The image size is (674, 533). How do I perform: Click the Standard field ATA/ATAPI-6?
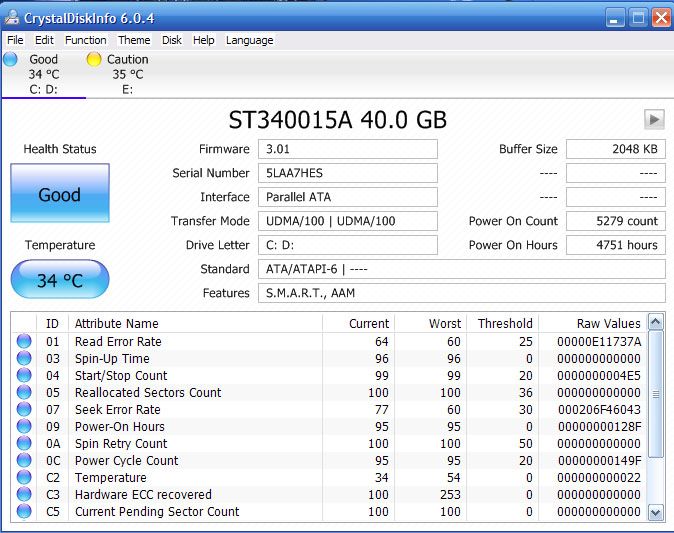pyautogui.click(x=462, y=269)
